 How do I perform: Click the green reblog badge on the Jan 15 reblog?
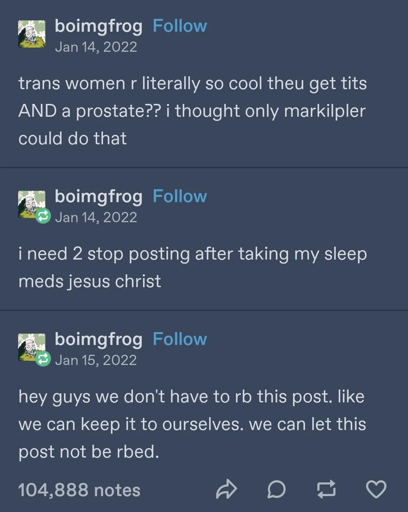pyautogui.click(x=43, y=359)
